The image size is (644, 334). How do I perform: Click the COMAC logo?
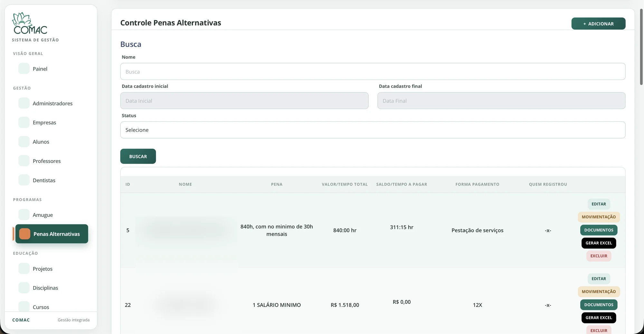pos(30,24)
